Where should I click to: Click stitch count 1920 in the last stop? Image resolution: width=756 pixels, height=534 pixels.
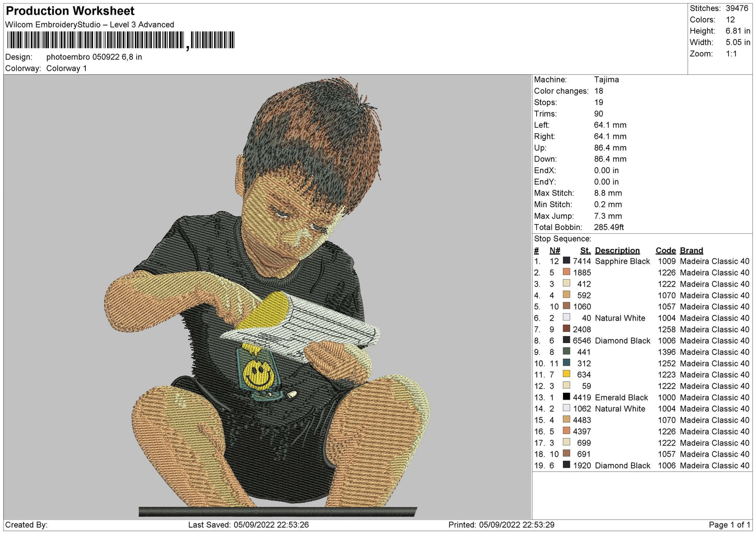tap(582, 466)
